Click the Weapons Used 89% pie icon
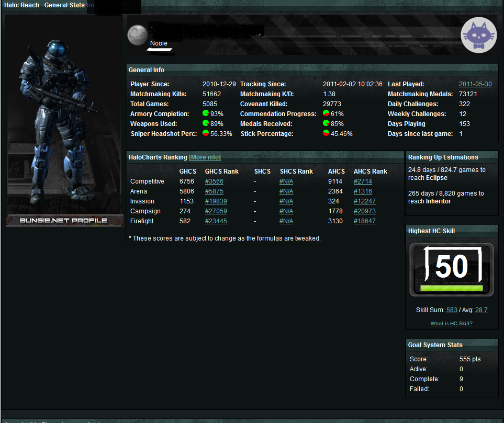Viewport: 504px width, 423px height. click(206, 123)
